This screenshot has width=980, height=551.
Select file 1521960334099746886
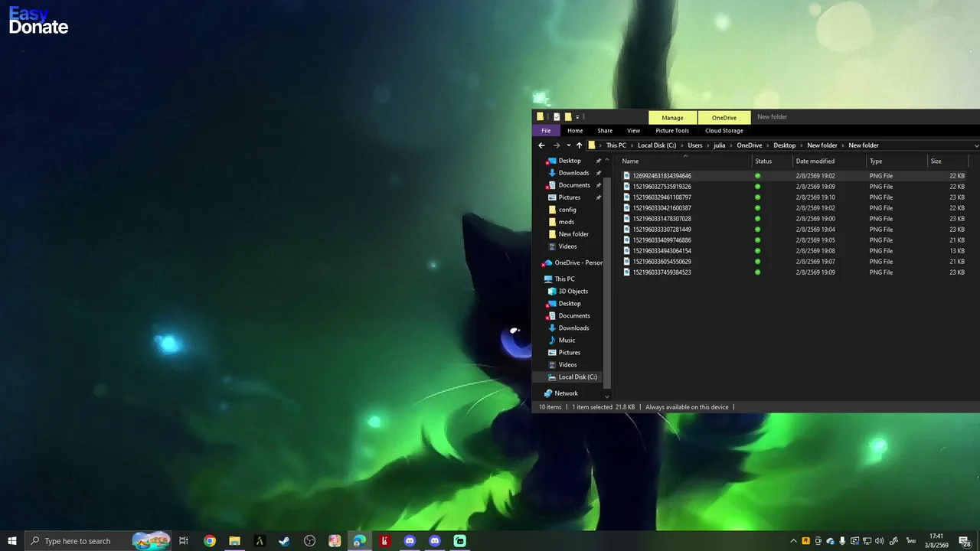(661, 240)
